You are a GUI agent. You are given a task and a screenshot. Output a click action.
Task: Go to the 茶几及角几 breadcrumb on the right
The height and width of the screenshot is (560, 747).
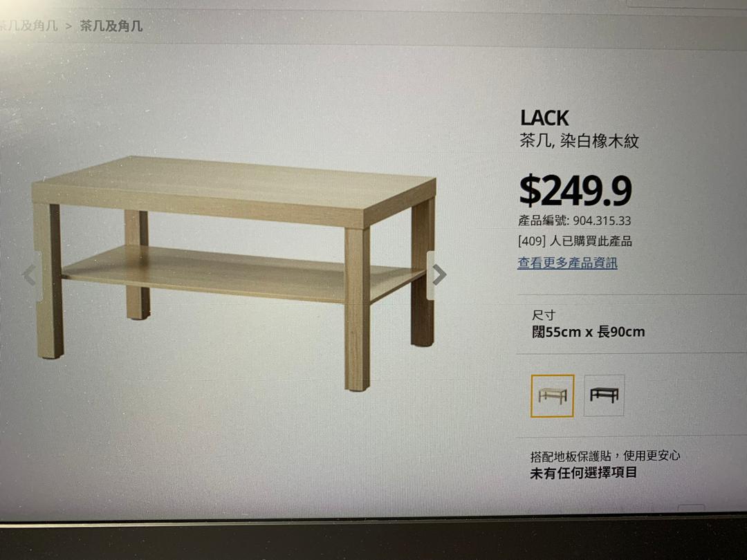[x=111, y=26]
